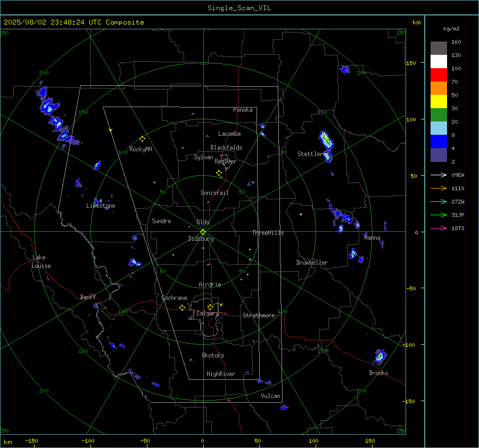The width and height of the screenshot is (479, 448).
Task: Click the Limestone label
Action: 101,206
